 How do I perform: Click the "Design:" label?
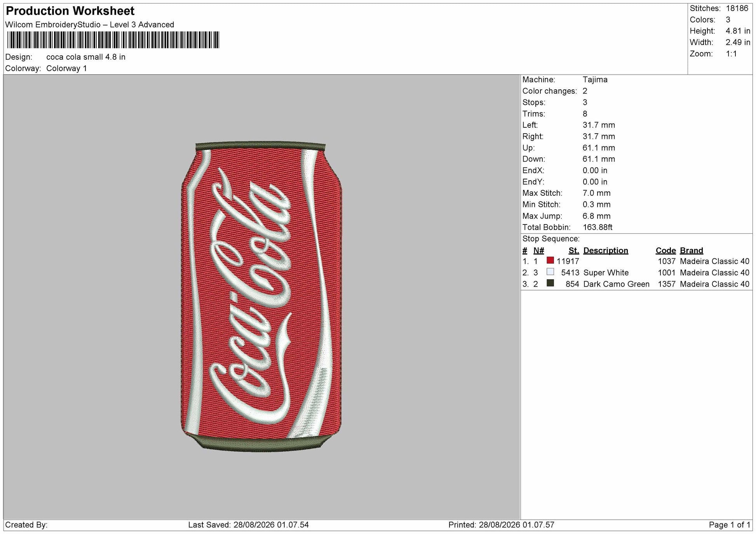point(19,57)
